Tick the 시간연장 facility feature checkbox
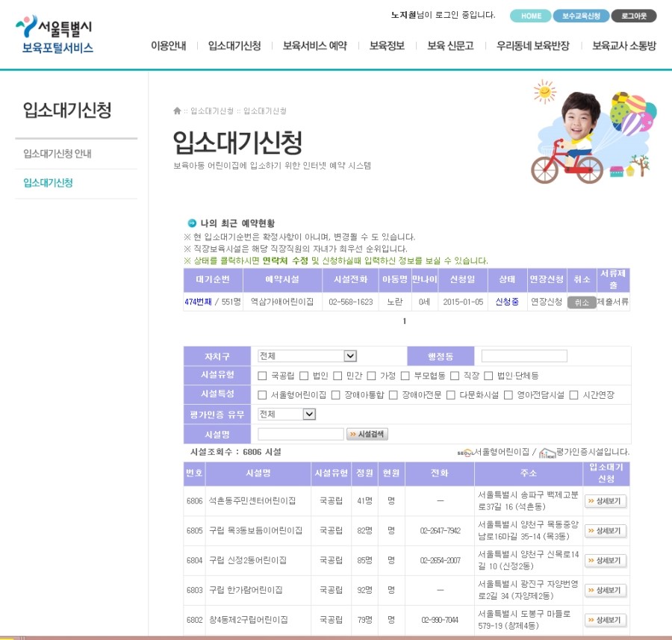 [x=574, y=395]
